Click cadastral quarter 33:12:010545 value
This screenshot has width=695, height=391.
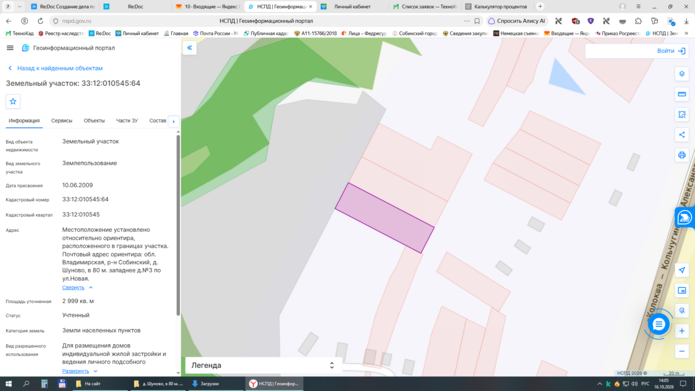[81, 215]
